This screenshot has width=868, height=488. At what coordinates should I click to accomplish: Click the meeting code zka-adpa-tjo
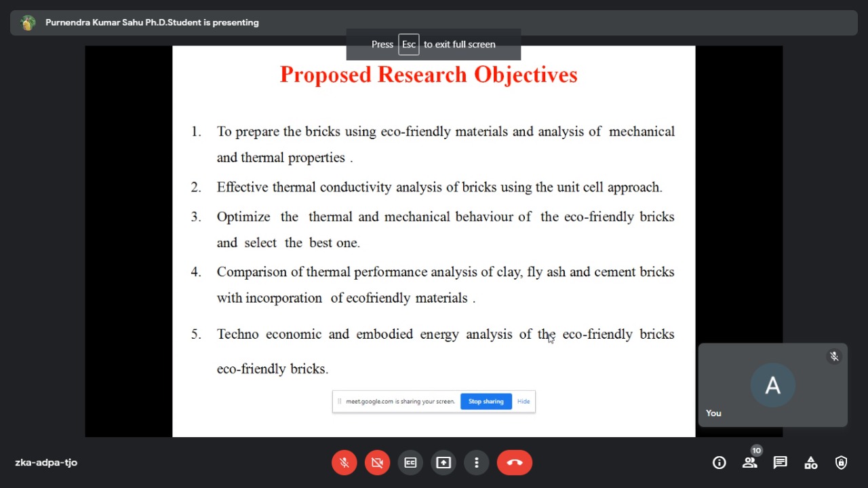46,462
